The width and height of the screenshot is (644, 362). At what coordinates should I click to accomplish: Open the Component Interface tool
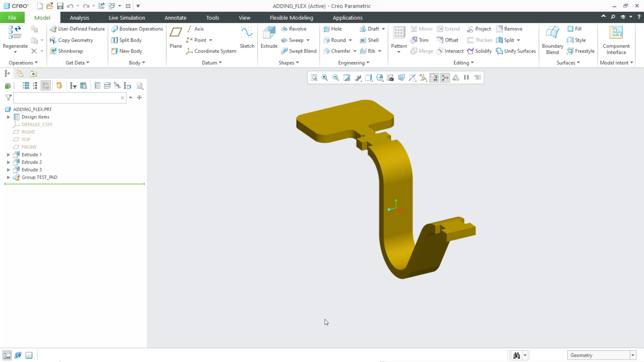coord(616,40)
